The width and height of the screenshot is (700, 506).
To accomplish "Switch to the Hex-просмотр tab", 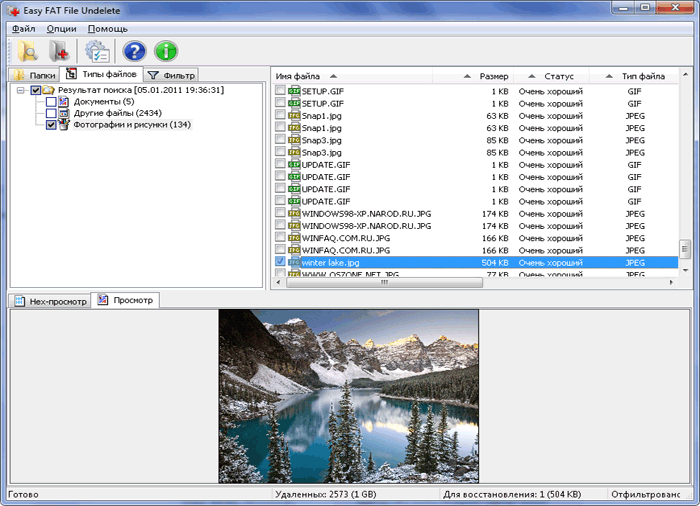I will click(50, 301).
